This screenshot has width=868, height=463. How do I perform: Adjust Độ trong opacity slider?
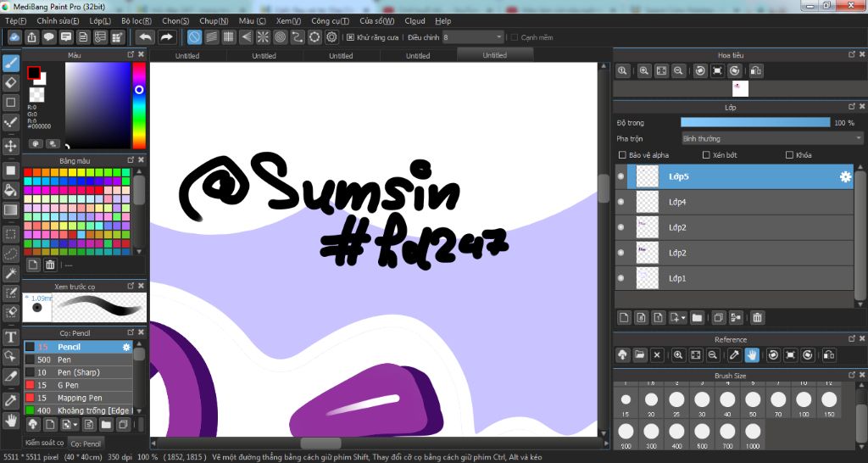point(755,122)
